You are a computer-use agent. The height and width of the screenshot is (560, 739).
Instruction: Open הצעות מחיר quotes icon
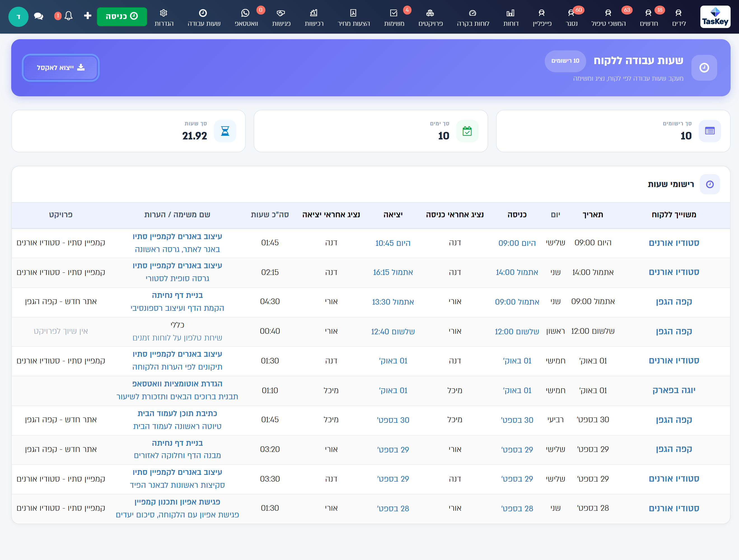coord(354,13)
